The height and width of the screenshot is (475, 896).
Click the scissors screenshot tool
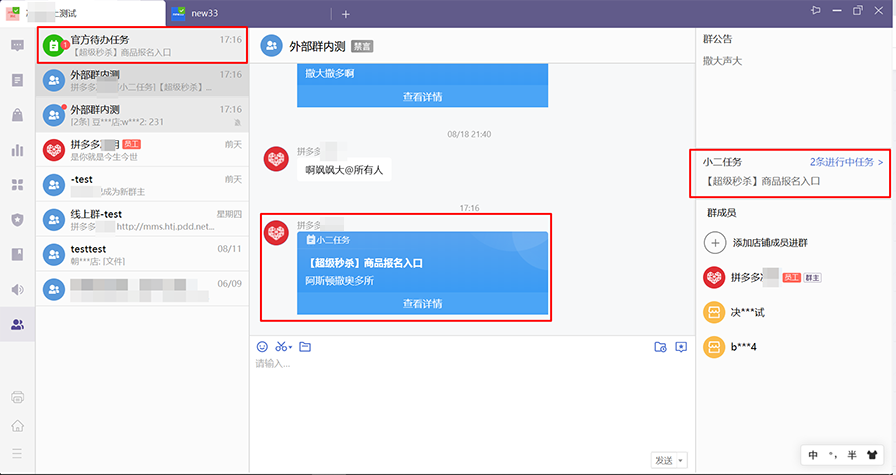tap(281, 346)
